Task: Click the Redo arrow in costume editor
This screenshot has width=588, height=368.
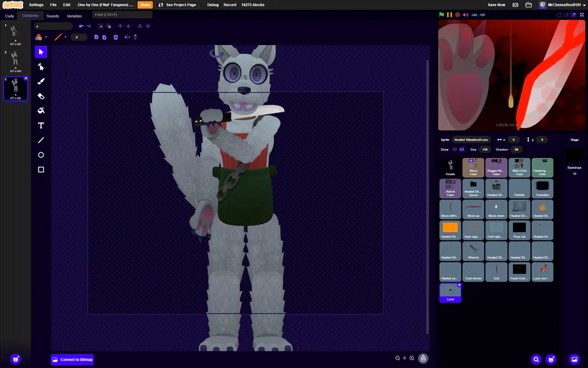Action: [88, 26]
